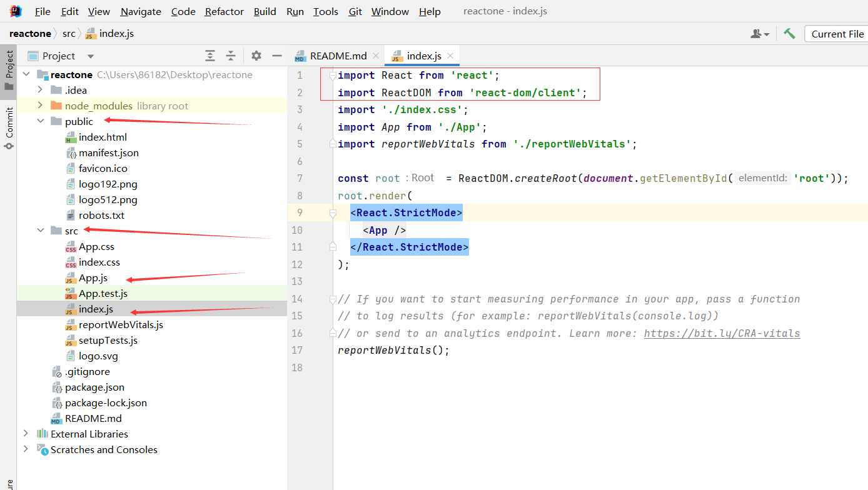Click the green Build hammer icon

[789, 34]
